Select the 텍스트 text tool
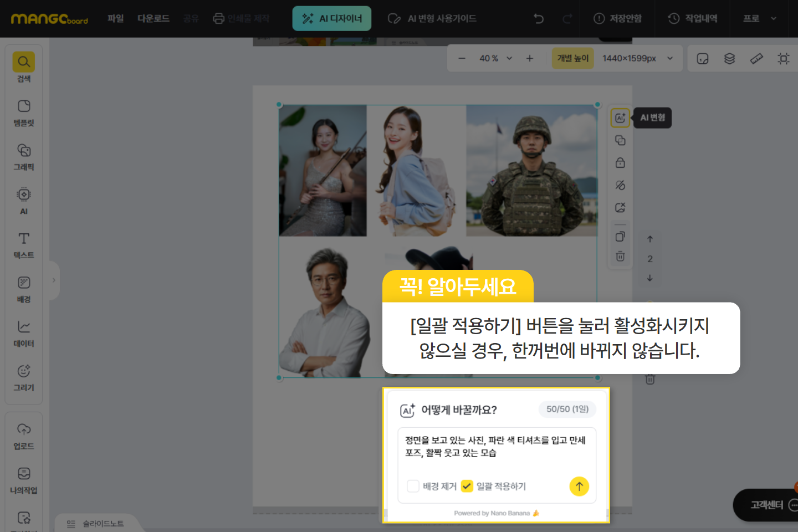 coord(24,245)
